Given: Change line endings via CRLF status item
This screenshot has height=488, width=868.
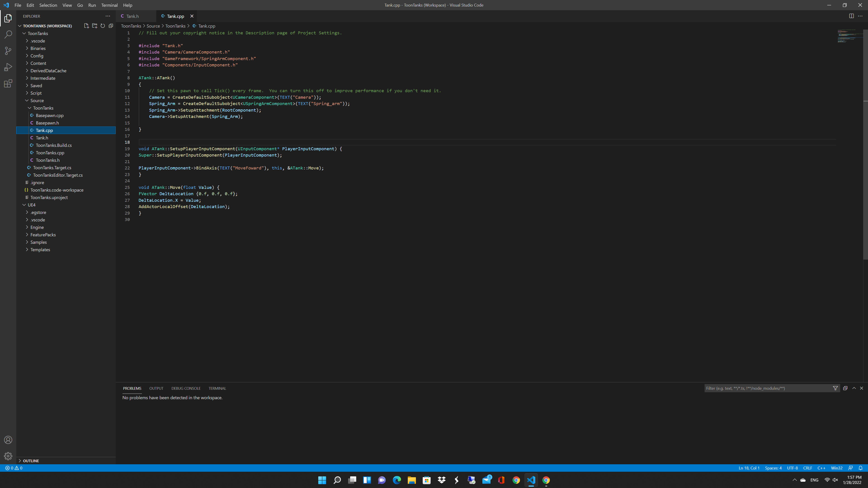Looking at the screenshot, I should tap(807, 468).
